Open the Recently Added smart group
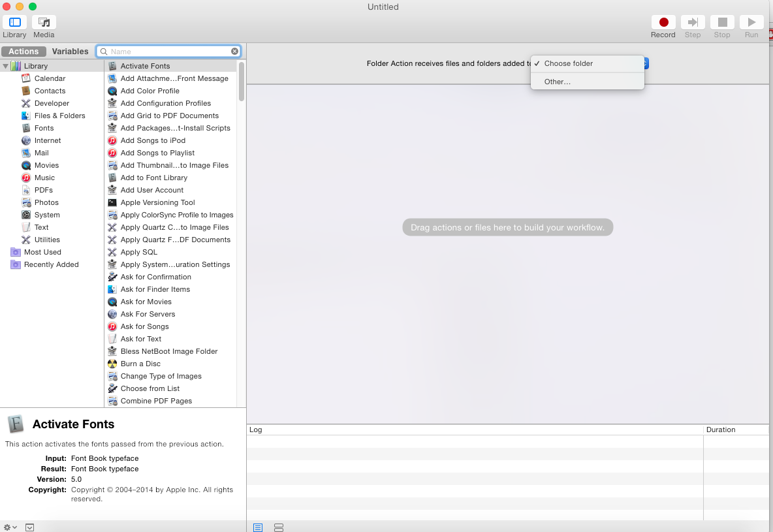Image resolution: width=773 pixels, height=532 pixels. click(52, 264)
